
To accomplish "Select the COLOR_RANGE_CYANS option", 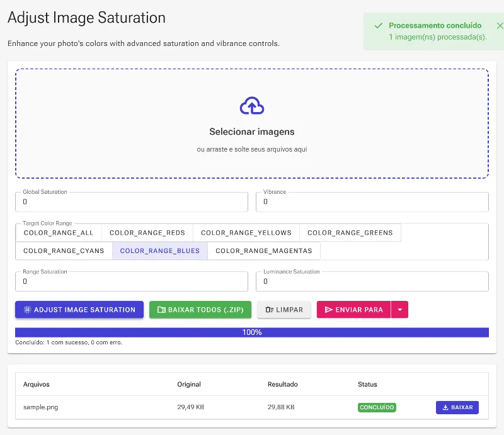I will tap(64, 251).
